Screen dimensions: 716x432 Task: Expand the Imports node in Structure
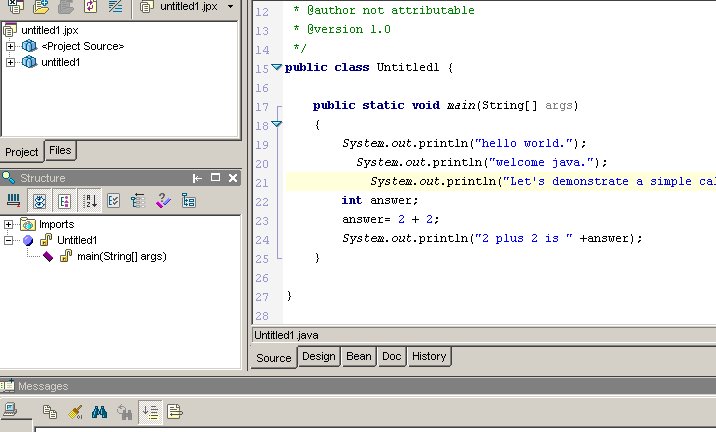tap(8, 224)
